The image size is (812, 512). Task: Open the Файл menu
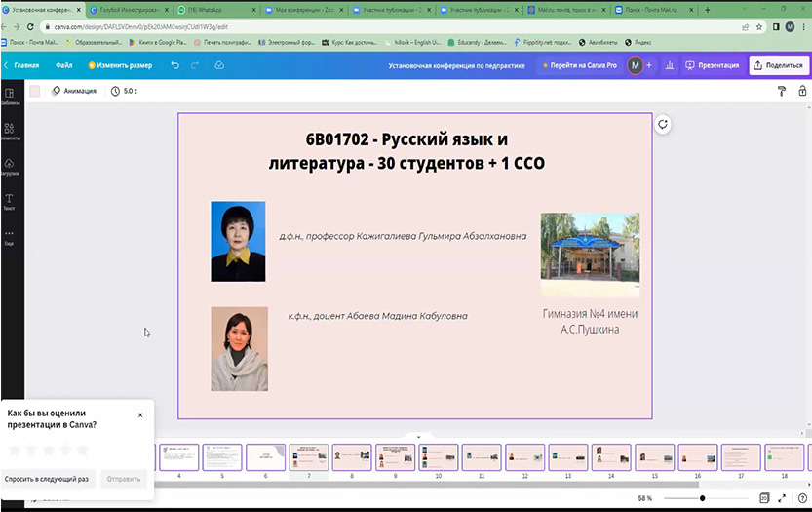pos(63,65)
